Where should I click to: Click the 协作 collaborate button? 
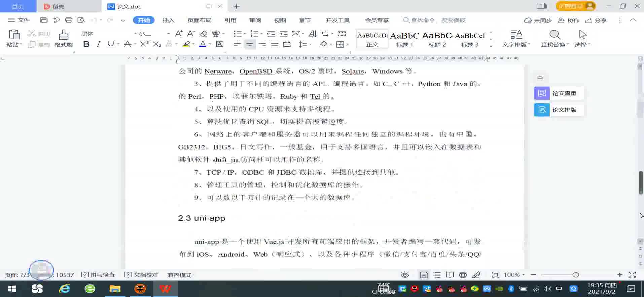[x=568, y=20]
